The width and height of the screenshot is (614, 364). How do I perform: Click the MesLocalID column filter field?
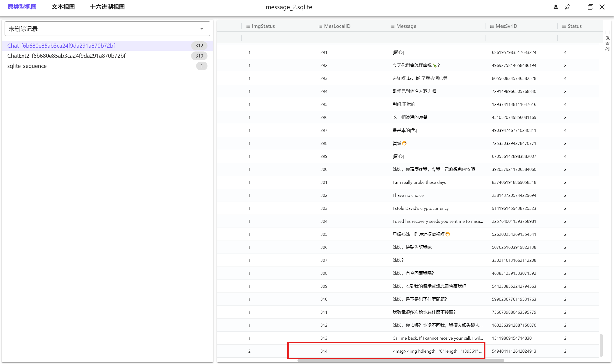pyautogui.click(x=349, y=38)
